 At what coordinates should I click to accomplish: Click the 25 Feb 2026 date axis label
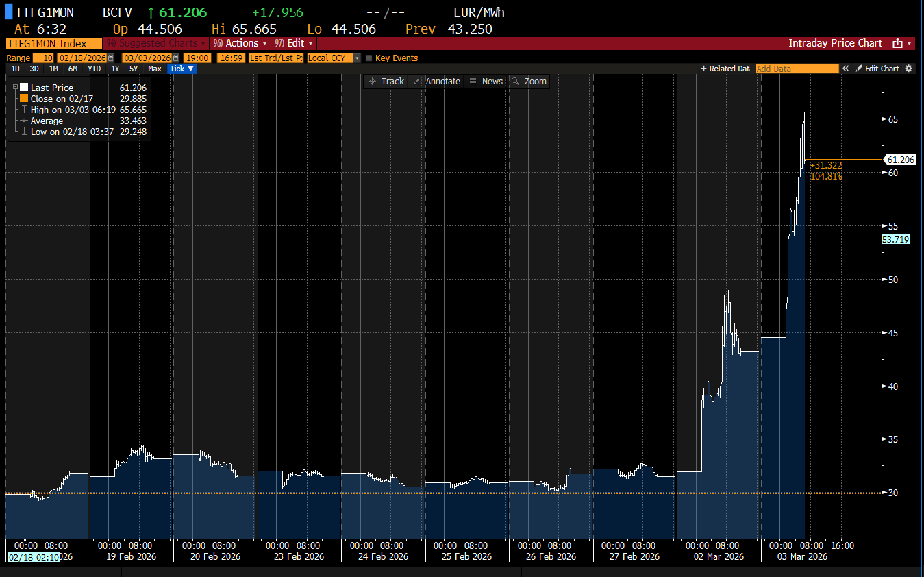coord(466,556)
